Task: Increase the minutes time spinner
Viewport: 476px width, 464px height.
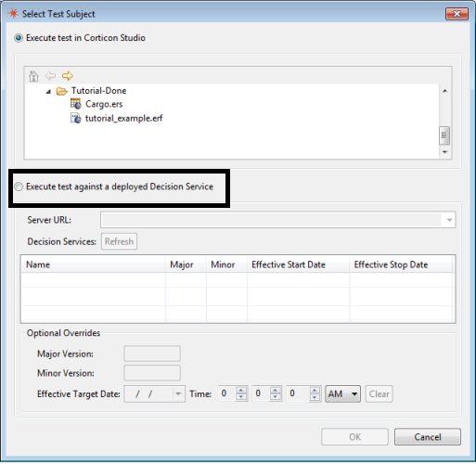Action: click(276, 391)
